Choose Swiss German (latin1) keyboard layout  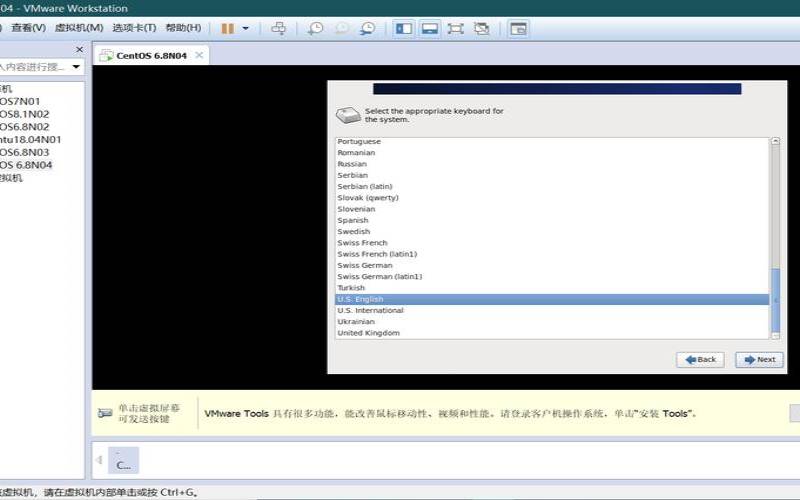[552, 277]
